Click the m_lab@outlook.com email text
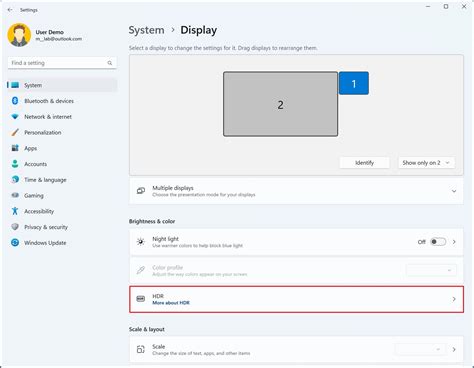The image size is (474, 368). pyautogui.click(x=59, y=39)
